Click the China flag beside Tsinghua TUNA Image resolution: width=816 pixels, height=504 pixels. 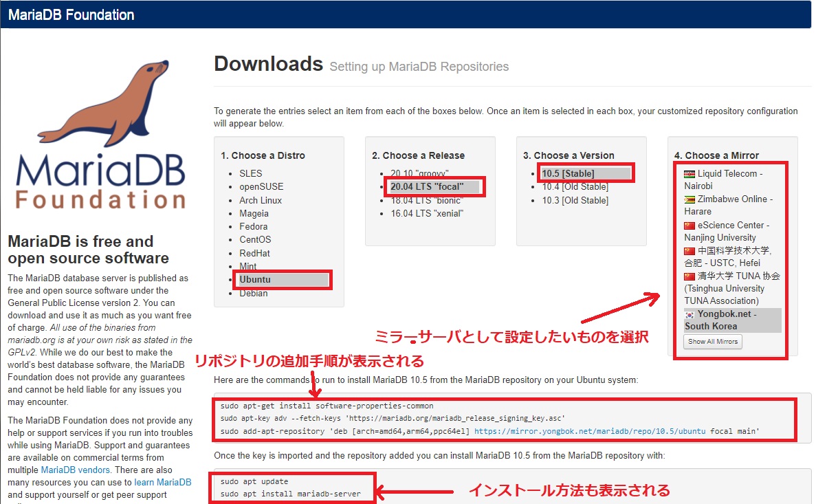coord(690,276)
